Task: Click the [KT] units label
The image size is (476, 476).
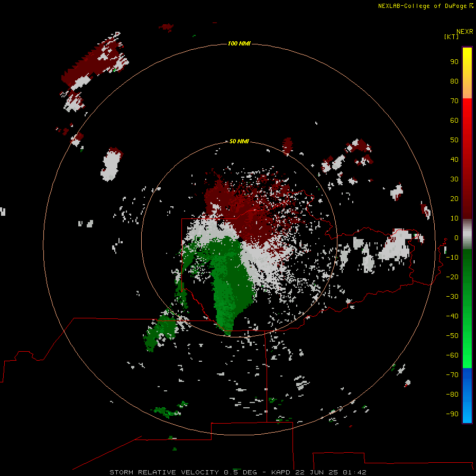Action: [x=452, y=36]
